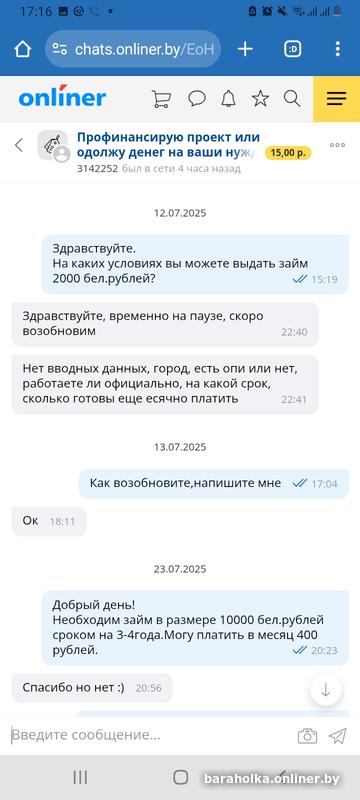Attach a photo with camera icon
The image size is (360, 800).
tap(307, 735)
